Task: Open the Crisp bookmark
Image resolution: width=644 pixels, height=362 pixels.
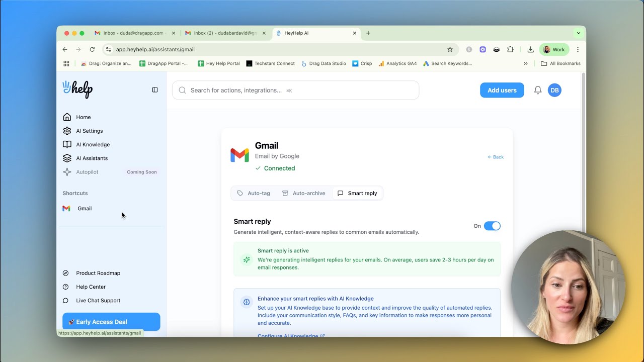Action: coord(362,63)
